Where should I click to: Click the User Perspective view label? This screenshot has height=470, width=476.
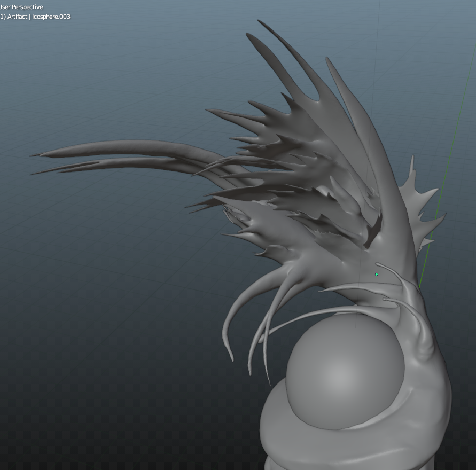(x=21, y=7)
